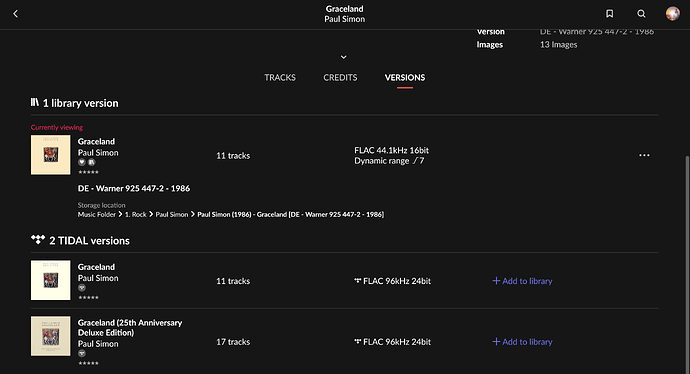This screenshot has height=374, width=690.
Task: Switch to the TRACKS tab
Action: click(x=280, y=77)
